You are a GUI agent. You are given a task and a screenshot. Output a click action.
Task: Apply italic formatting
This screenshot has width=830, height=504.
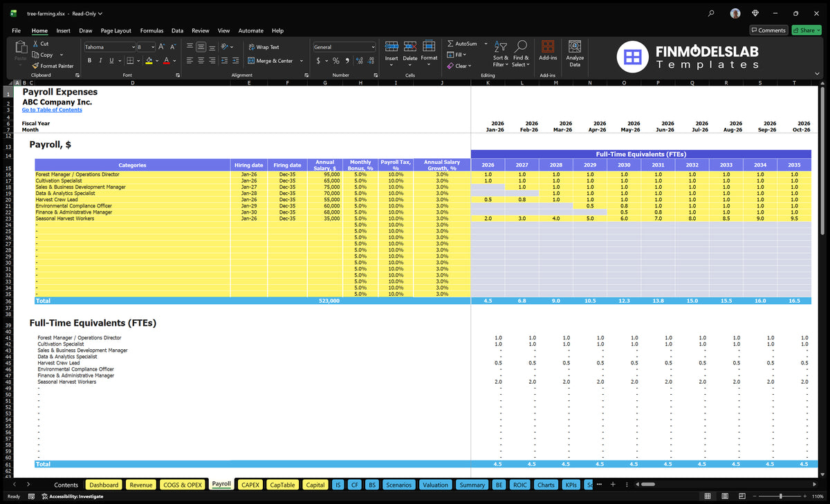point(100,61)
